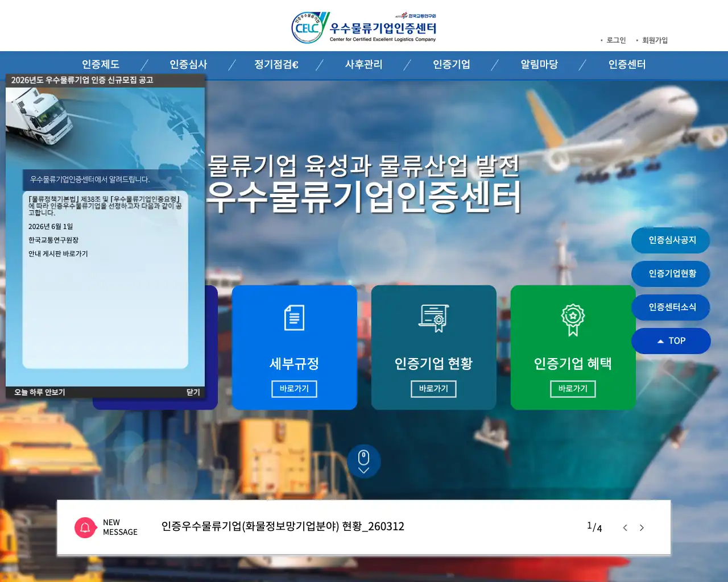Open the 인증우수물류기업(화물정보망기업분야) 현황 notice
Screen dimensions: 728x582
tap(283, 526)
